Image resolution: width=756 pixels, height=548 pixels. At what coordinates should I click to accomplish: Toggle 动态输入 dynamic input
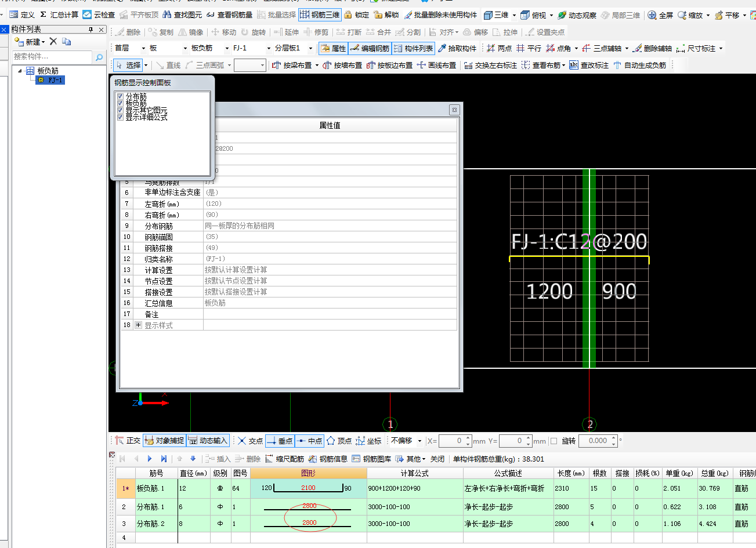point(208,441)
